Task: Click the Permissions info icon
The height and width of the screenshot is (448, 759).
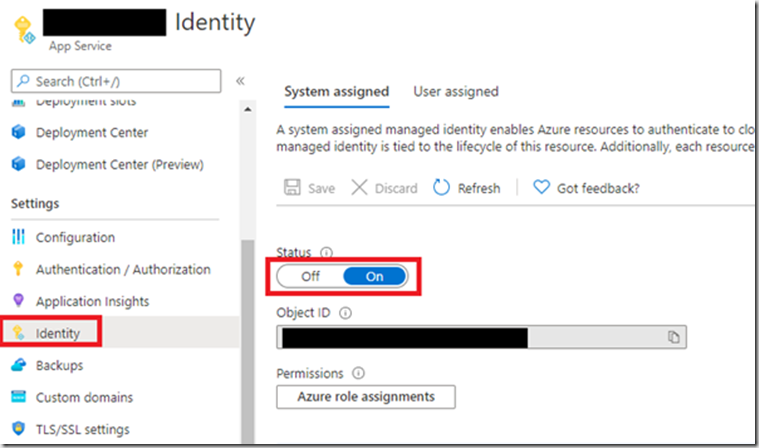Action: pyautogui.click(x=358, y=373)
